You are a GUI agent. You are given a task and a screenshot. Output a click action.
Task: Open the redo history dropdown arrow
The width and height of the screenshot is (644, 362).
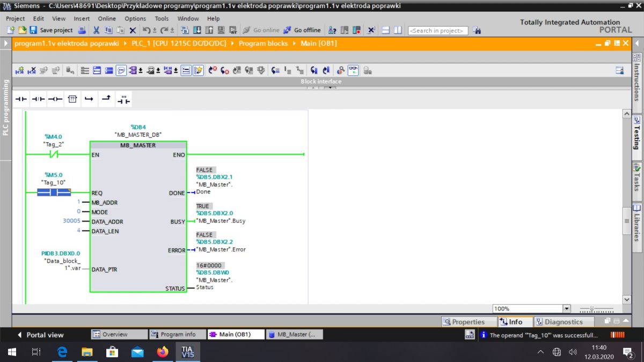tap(173, 31)
